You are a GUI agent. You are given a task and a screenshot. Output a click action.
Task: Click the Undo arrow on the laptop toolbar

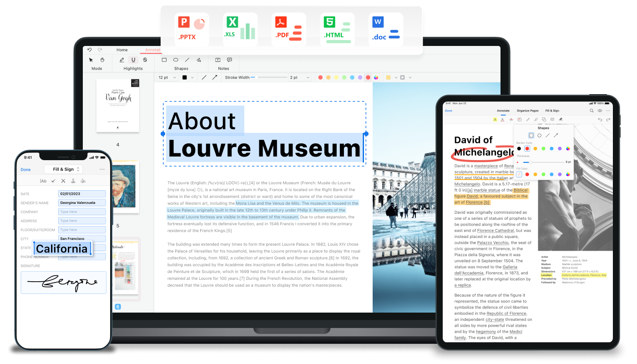tap(90, 50)
